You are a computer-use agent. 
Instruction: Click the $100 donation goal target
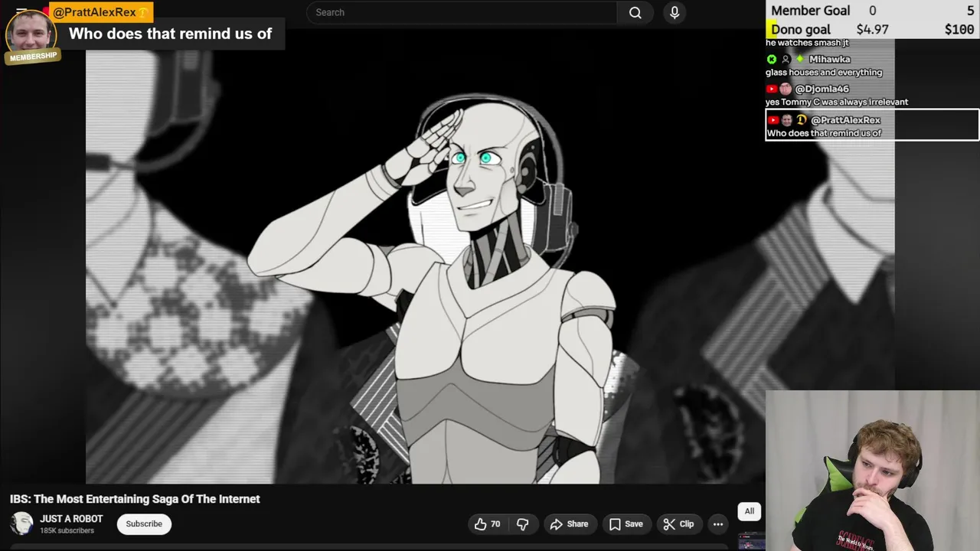(x=959, y=30)
